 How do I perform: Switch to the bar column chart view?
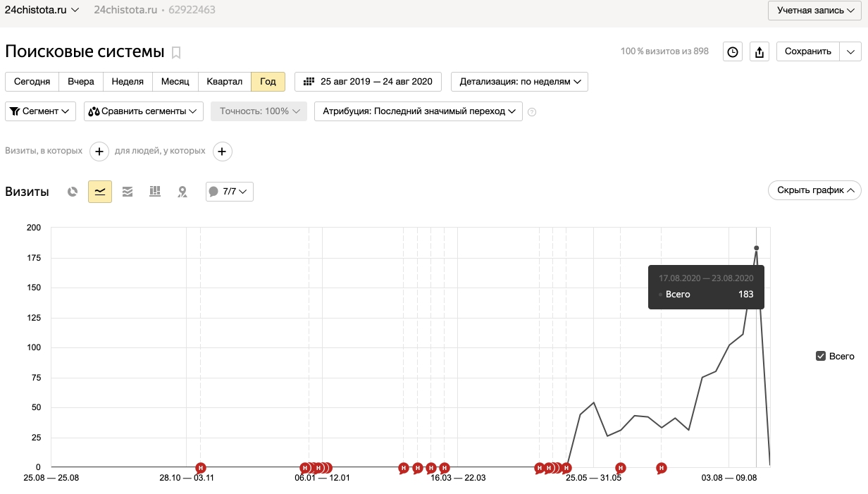click(x=155, y=192)
